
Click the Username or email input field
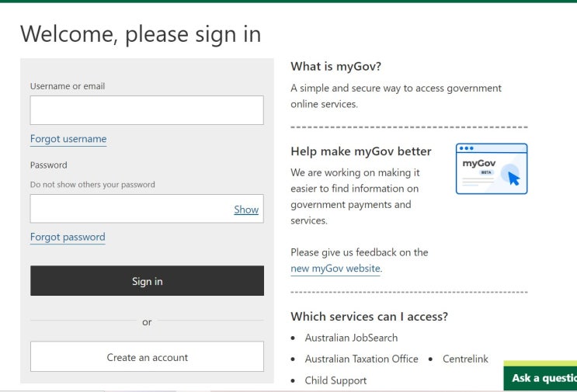point(147,110)
